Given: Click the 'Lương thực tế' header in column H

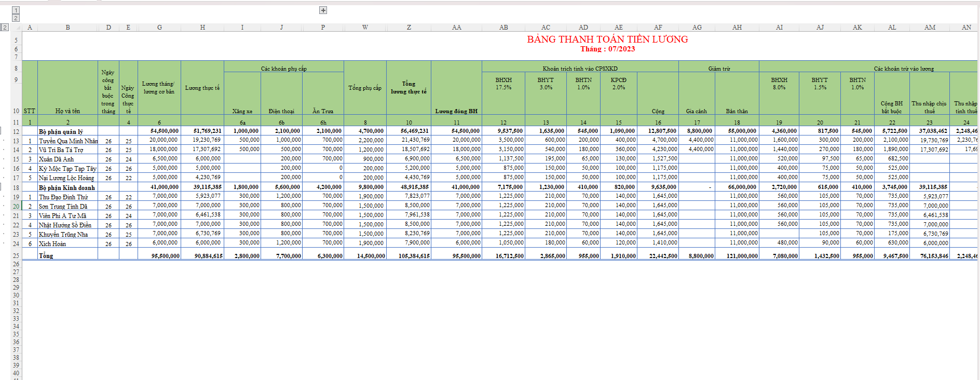Looking at the screenshot, I should click(202, 88).
